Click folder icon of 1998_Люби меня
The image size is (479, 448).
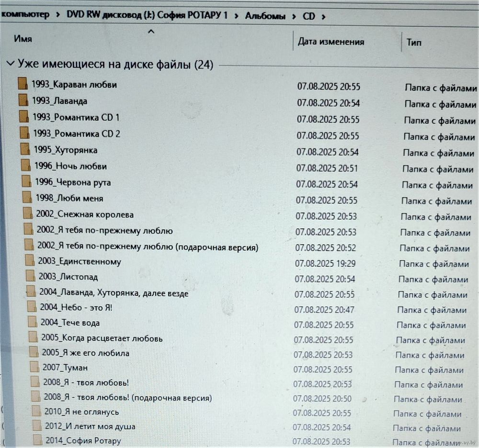coord(27,197)
